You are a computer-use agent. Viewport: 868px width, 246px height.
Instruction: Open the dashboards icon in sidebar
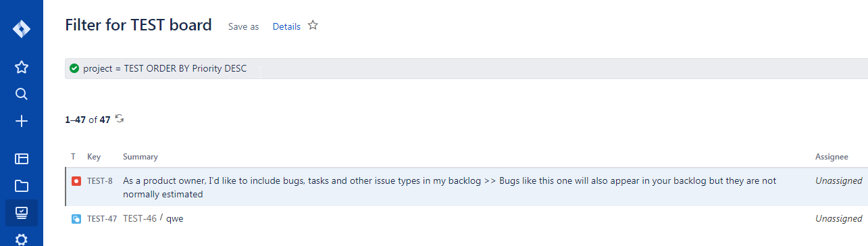[22, 159]
